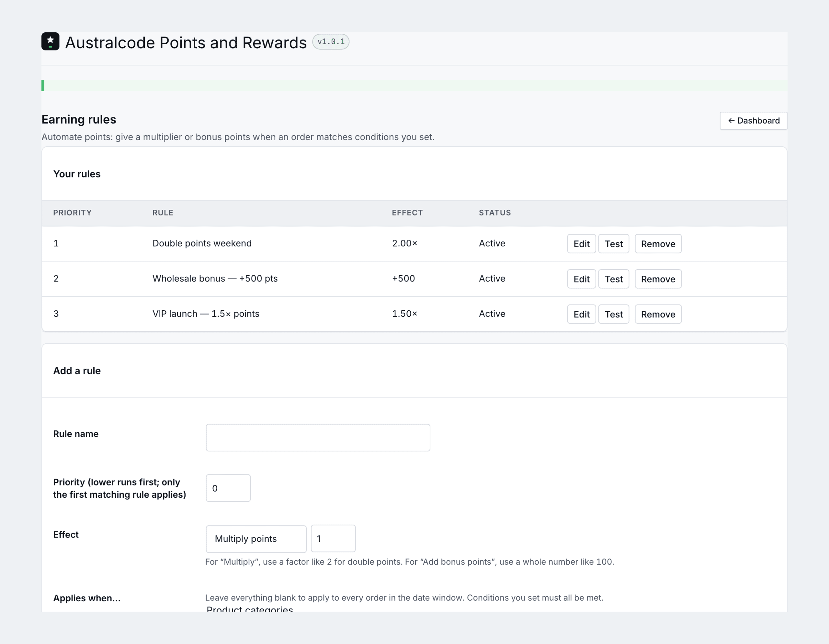Click the 'Rule name' field label
Image resolution: width=829 pixels, height=644 pixels.
(x=75, y=434)
